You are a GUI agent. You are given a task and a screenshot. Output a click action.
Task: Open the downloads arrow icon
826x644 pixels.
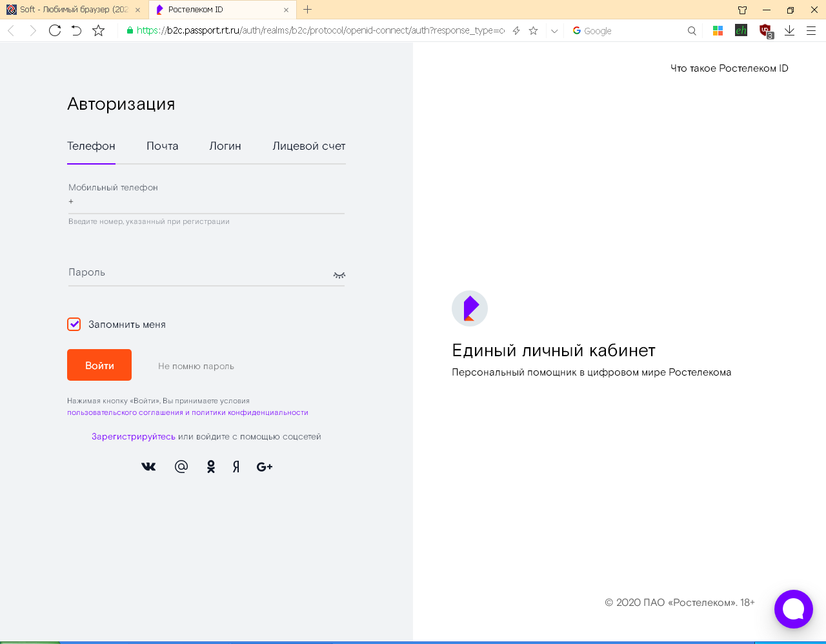click(x=789, y=30)
